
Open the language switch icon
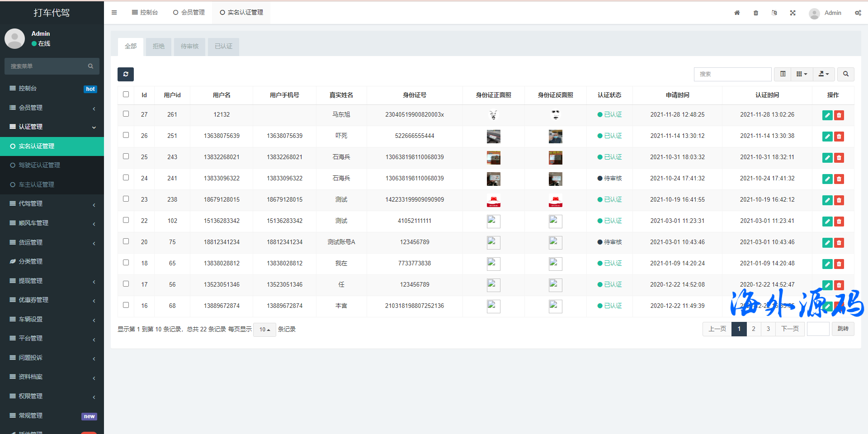click(x=774, y=13)
